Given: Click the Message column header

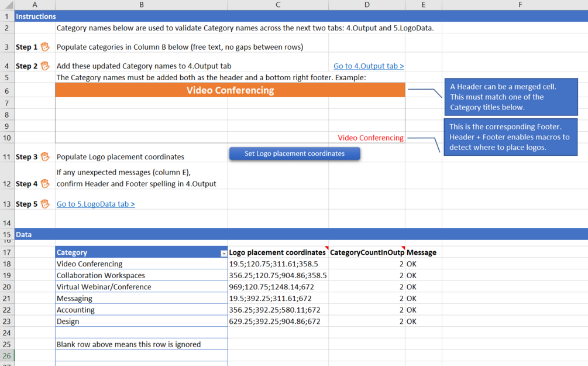Looking at the screenshot, I should tap(424, 252).
